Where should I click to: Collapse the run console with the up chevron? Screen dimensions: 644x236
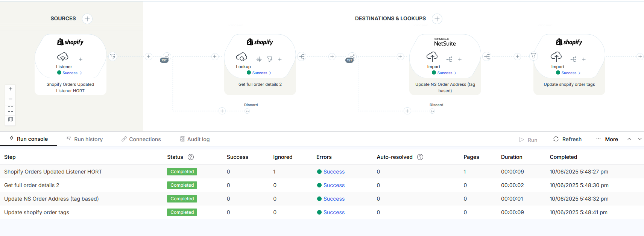coord(629,139)
